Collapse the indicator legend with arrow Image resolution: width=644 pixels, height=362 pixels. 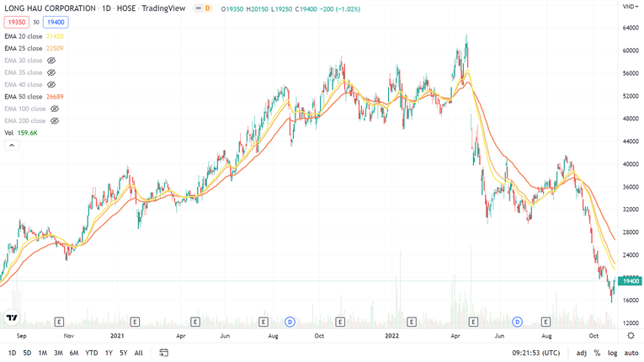click(12, 145)
